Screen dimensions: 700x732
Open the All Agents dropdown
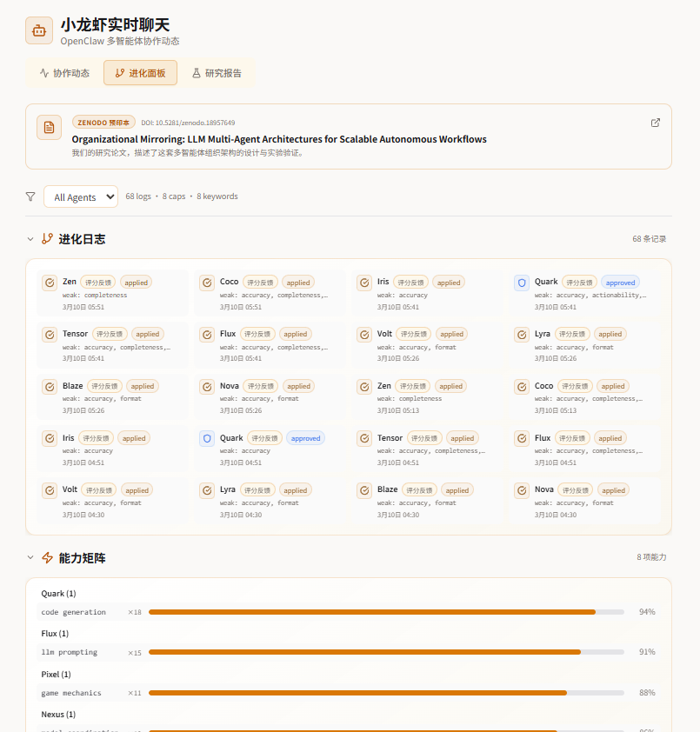pos(81,196)
